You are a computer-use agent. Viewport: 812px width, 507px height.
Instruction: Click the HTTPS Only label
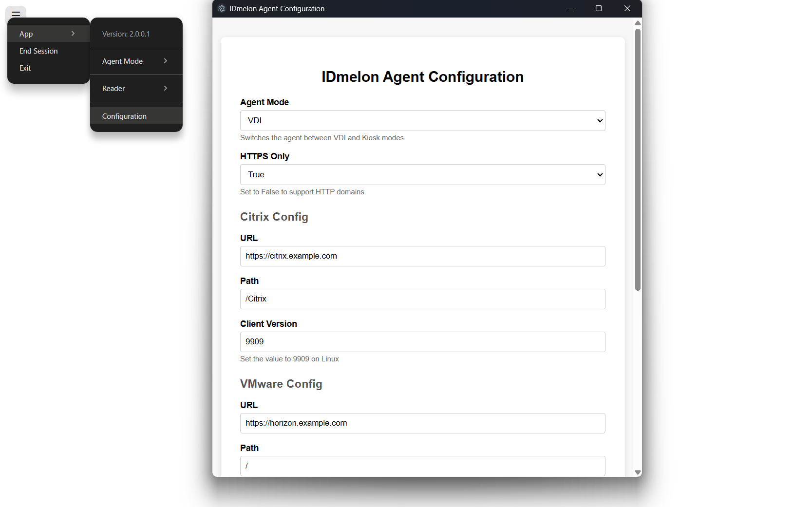click(264, 156)
